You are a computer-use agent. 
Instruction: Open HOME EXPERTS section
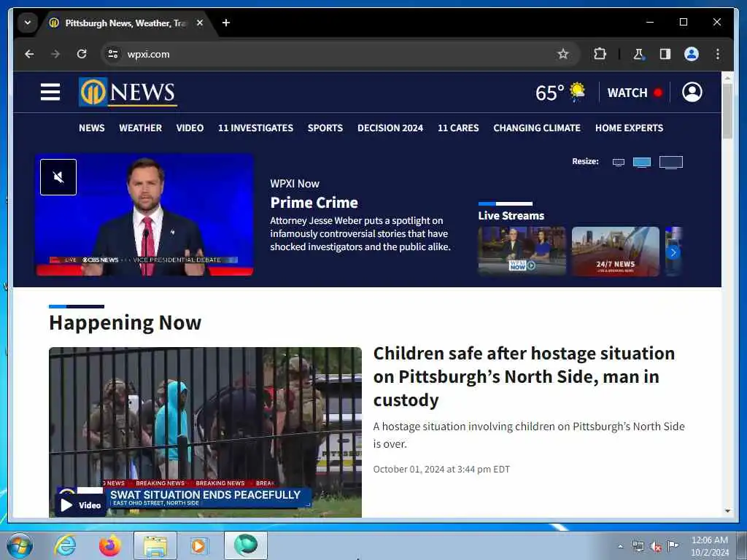click(x=629, y=128)
